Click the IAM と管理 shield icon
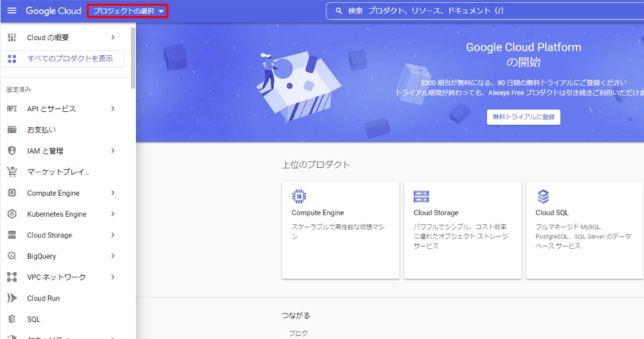Viewport: 644px width, 339px height. tap(12, 151)
